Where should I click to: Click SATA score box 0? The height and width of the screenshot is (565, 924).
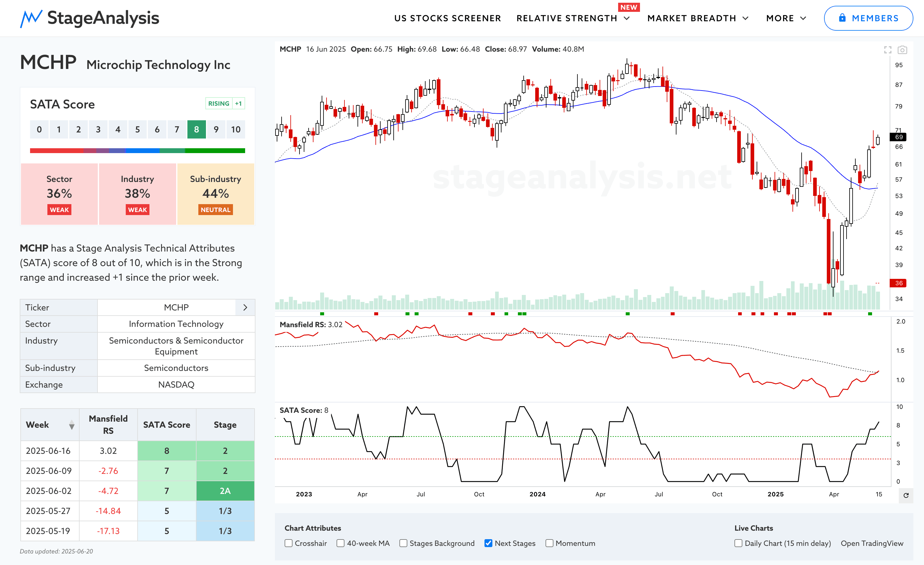tap(39, 129)
